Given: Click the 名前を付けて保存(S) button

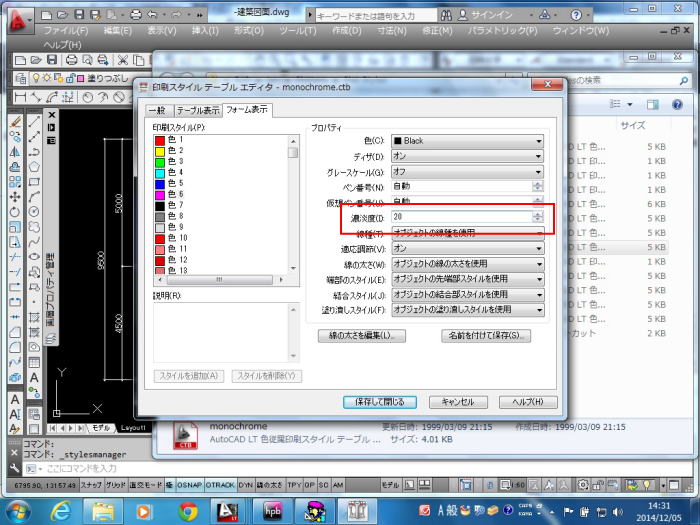Looking at the screenshot, I should click(486, 336).
